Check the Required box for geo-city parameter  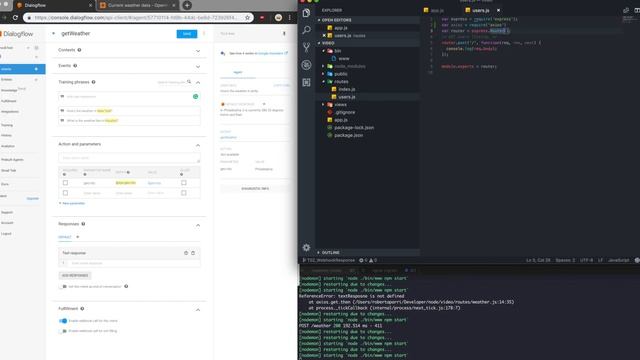point(65,183)
